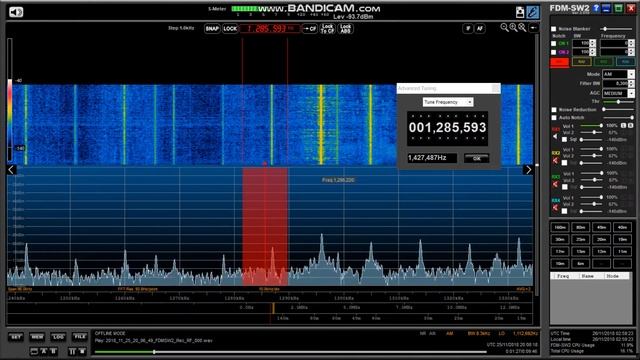Toggle the RX2 squelch checkbox
The width and height of the screenshot is (640, 360).
click(564, 163)
